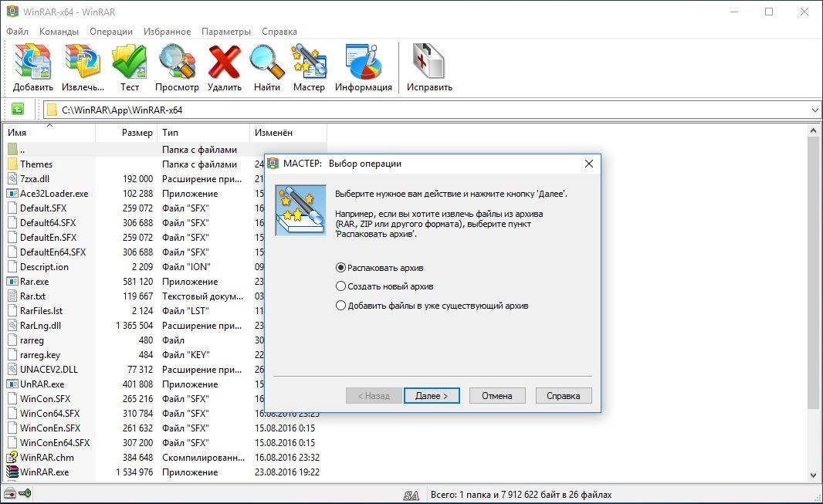This screenshot has height=504, width=823.
Task: Click the RarLng.dll file icon
Action: [12, 326]
